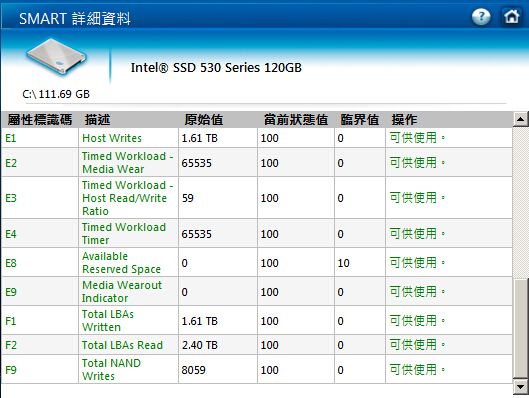Select the 描述 column header
This screenshot has width=529, height=398.
pyautogui.click(x=98, y=119)
